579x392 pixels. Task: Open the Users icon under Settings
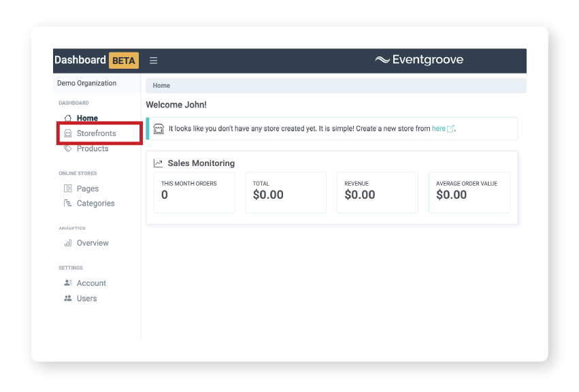[68, 298]
